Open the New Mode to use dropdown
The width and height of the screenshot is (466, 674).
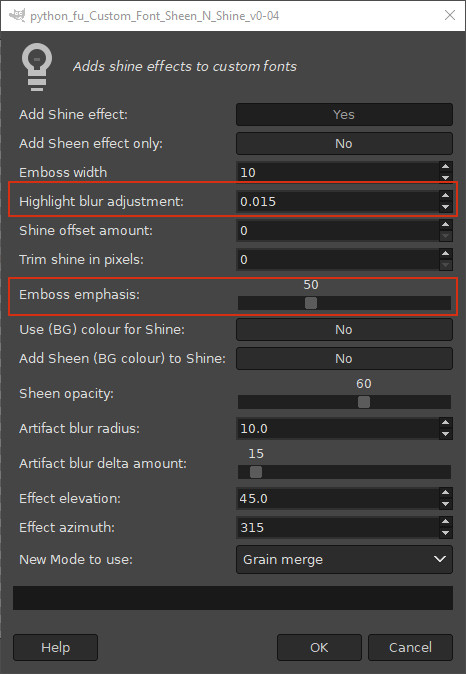[x=344, y=559]
